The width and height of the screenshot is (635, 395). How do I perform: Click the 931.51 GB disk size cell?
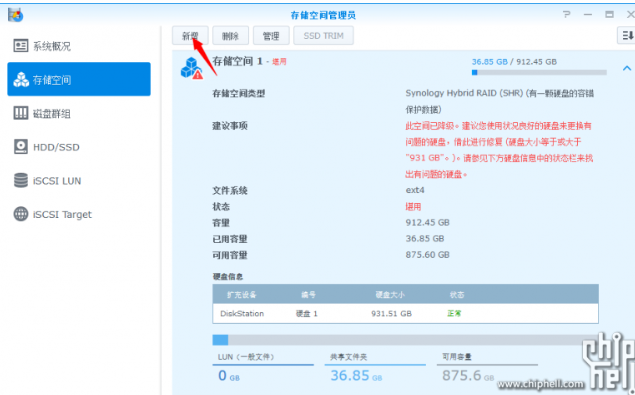(x=391, y=314)
